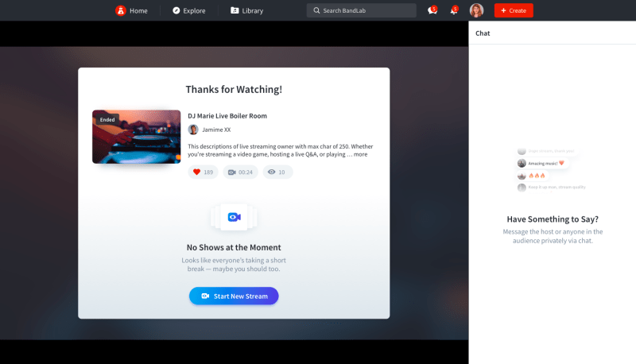Image resolution: width=636 pixels, height=364 pixels.
Task: Open chat messages icon in navbar
Action: (432, 10)
